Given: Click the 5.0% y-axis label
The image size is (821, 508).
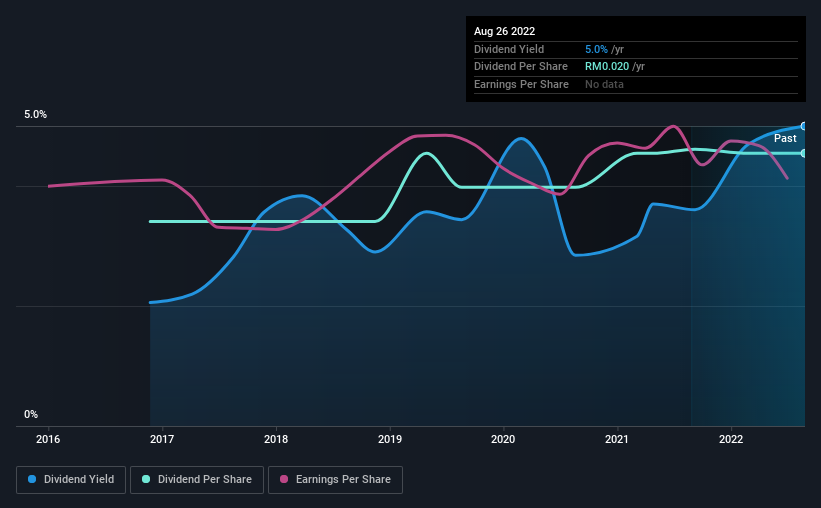Looking at the screenshot, I should pos(36,114).
